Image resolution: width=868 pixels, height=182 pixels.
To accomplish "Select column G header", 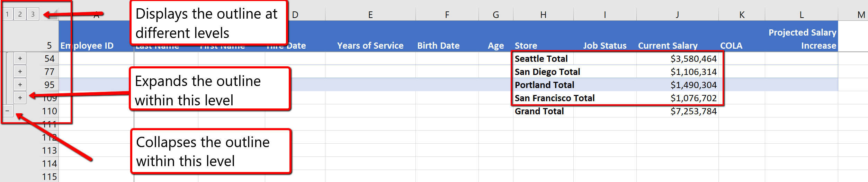I will (496, 15).
